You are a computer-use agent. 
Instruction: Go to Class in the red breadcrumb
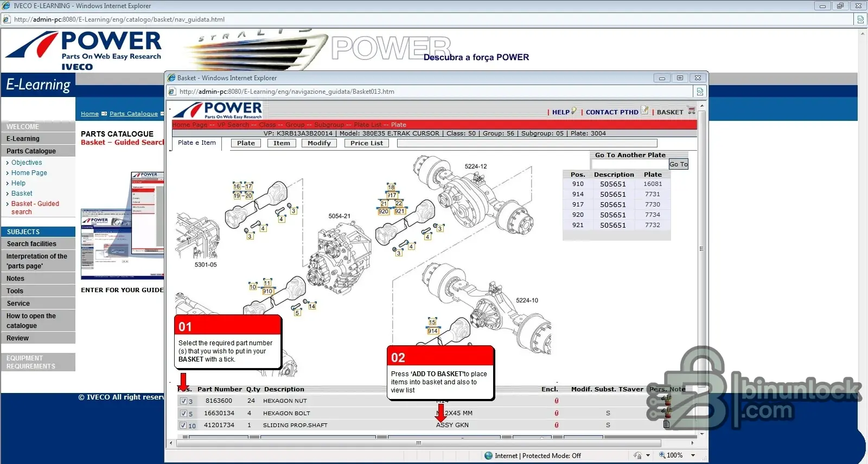pos(267,125)
